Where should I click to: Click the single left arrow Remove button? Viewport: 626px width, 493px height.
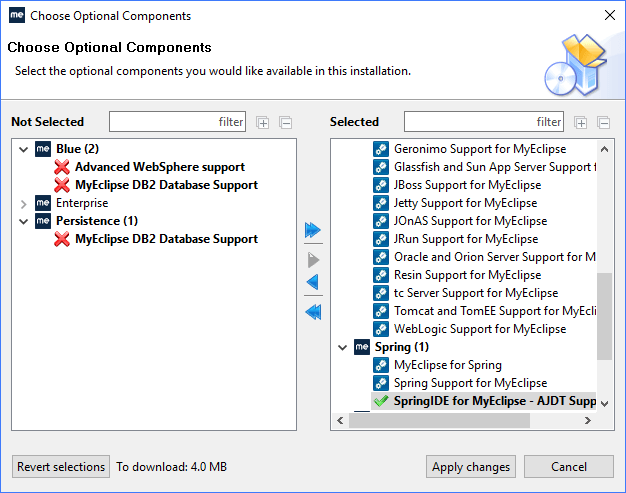coord(313,282)
